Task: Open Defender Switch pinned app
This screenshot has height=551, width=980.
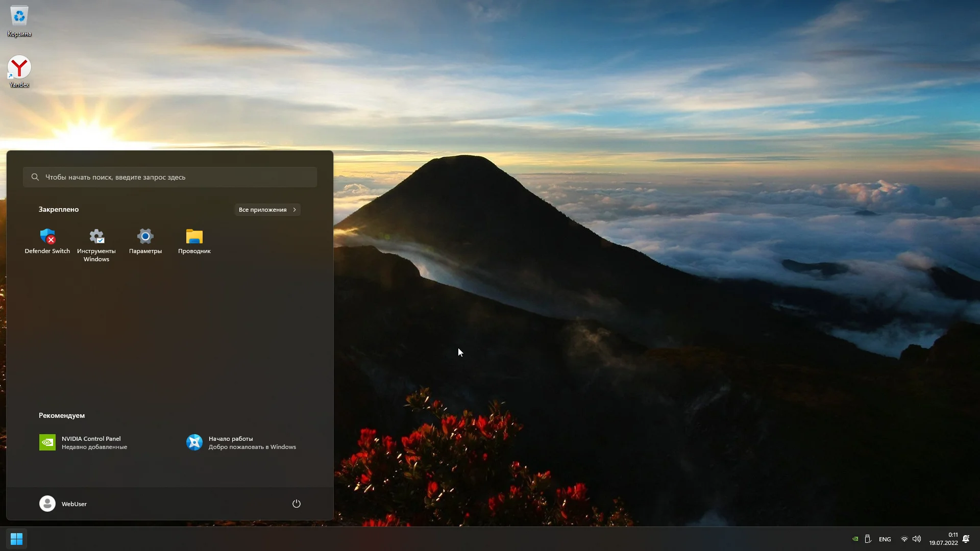Action: pyautogui.click(x=47, y=241)
